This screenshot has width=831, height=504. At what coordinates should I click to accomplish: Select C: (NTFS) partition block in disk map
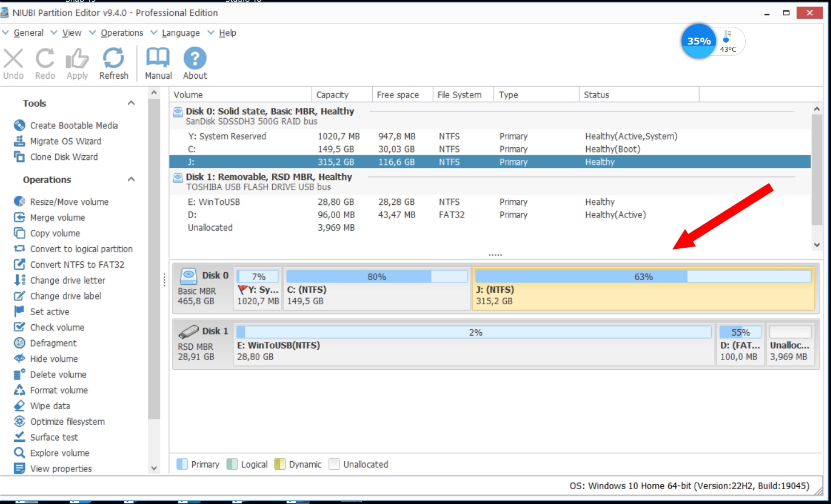377,289
